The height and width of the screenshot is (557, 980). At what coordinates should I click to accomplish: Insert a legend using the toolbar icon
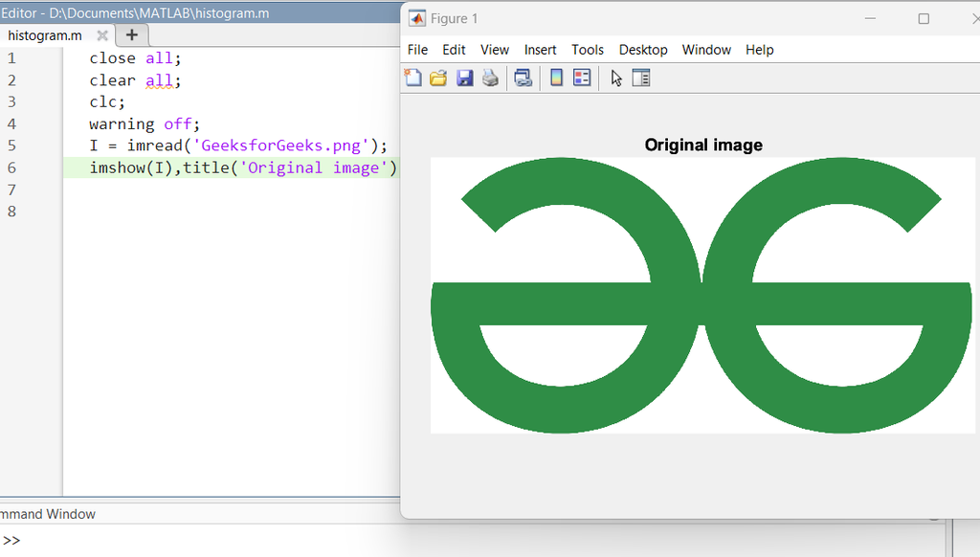point(582,78)
